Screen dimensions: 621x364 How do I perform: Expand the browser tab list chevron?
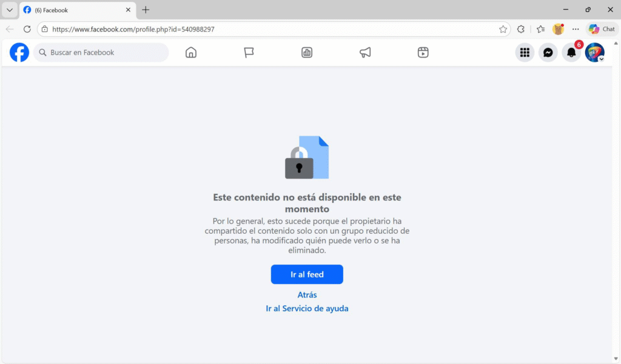pos(10,10)
